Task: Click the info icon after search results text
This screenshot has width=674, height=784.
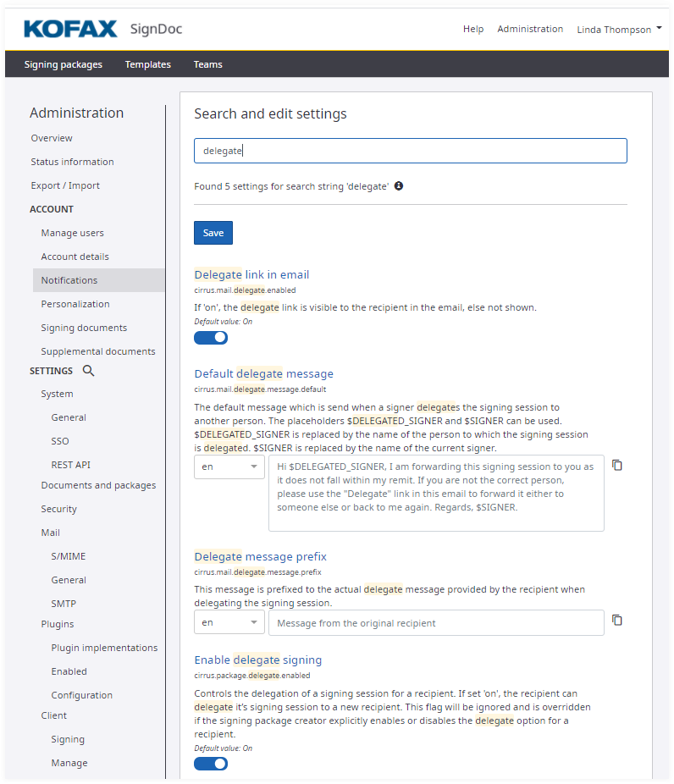Action: click(399, 185)
